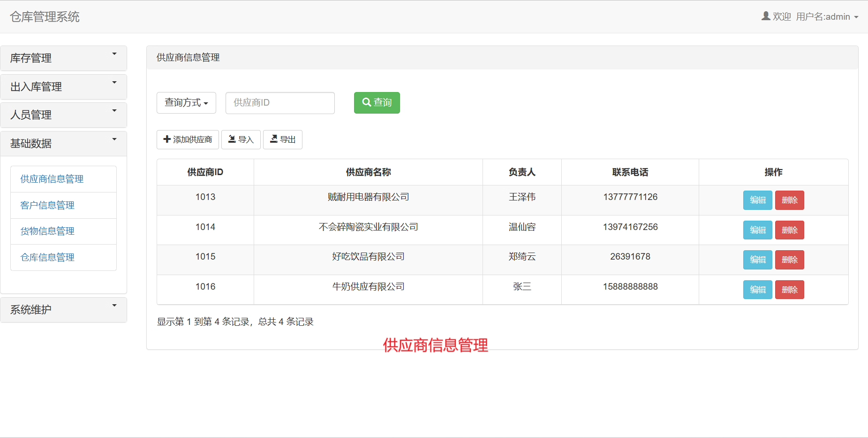Open the 查询方式 dropdown
868x438 pixels.
pos(186,103)
